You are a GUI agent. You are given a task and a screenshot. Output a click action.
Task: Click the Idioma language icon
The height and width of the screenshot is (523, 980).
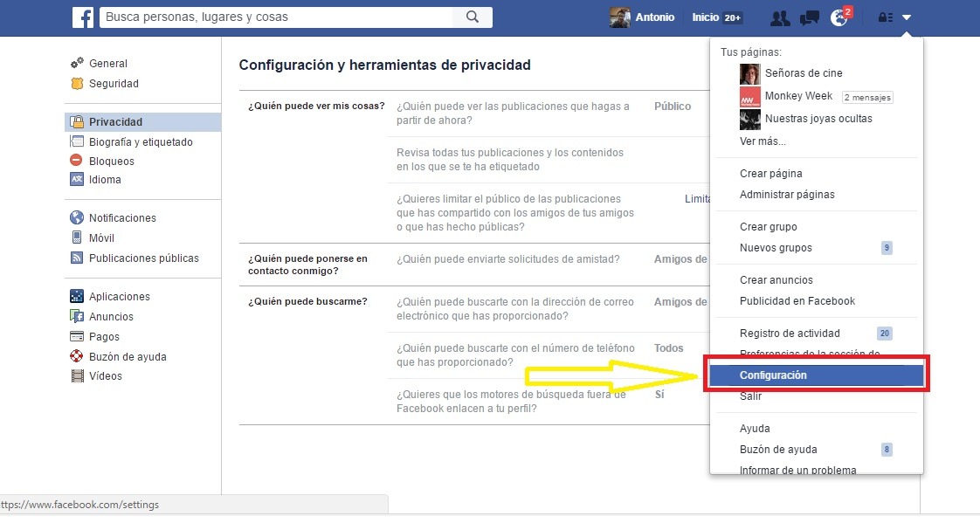[x=77, y=179]
